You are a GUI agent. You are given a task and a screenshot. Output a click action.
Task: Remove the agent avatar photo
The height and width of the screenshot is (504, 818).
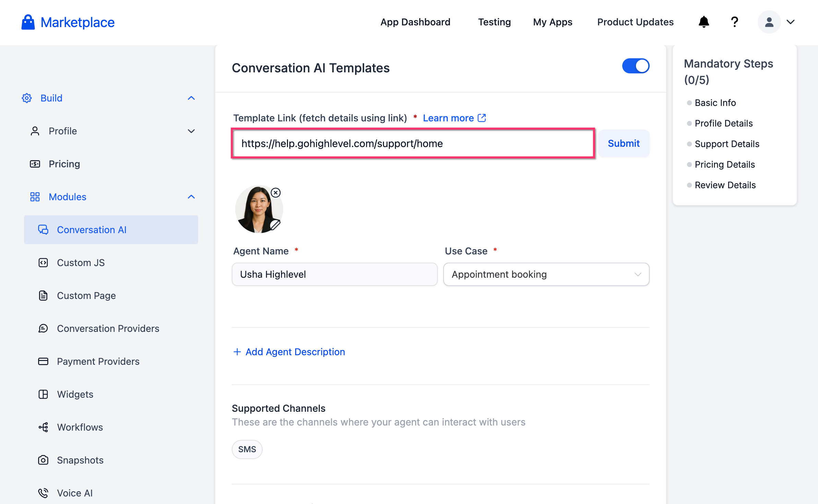[x=276, y=193]
